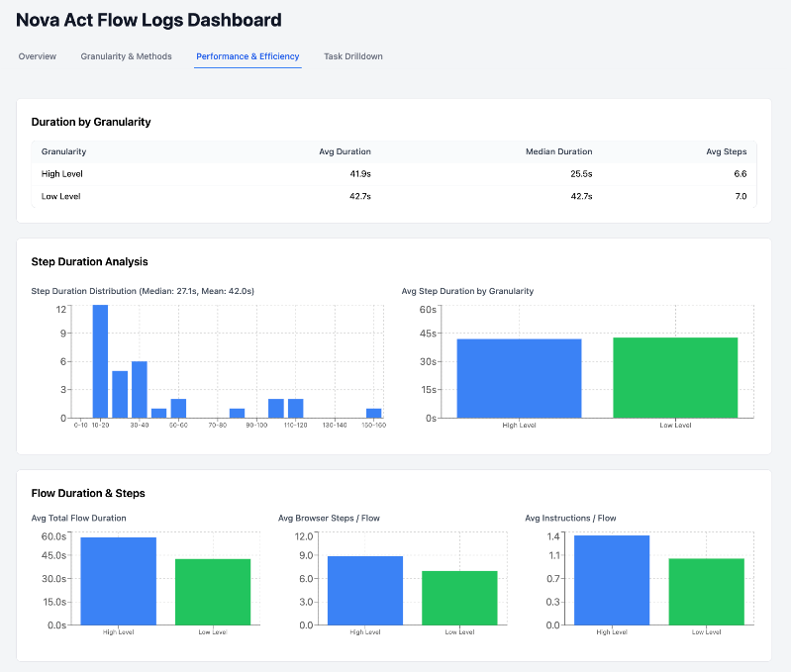Click the blue High Level instructions bar
The image size is (791, 672).
click(612, 580)
